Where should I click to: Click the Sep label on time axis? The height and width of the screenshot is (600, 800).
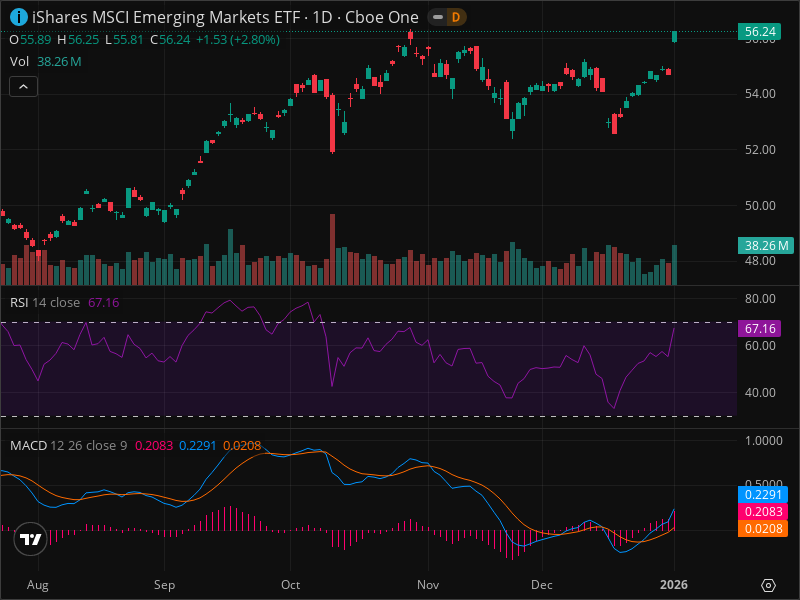pyautogui.click(x=164, y=585)
